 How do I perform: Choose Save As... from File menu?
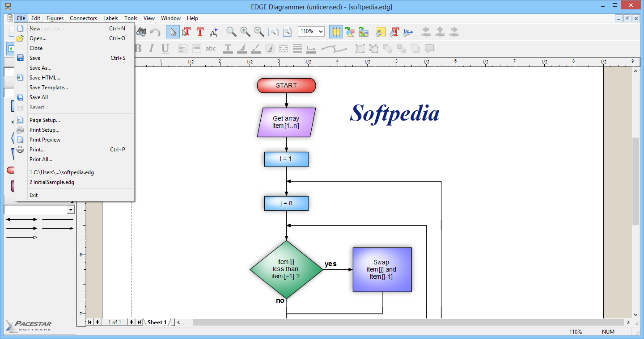click(x=74, y=68)
